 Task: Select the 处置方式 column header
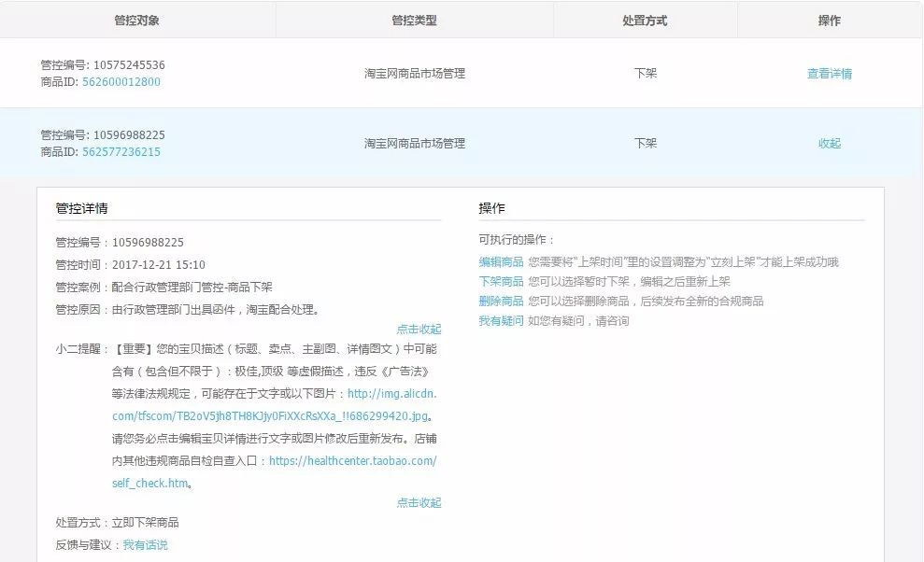pos(645,21)
